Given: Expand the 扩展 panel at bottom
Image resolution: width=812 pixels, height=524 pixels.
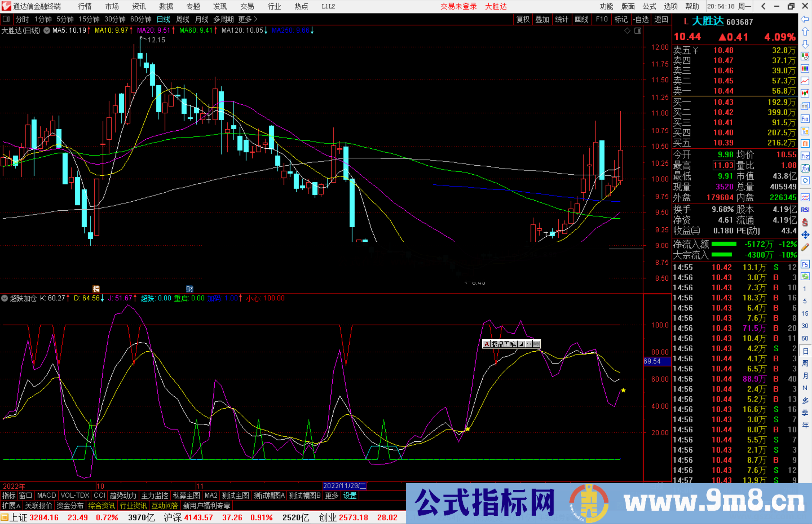Looking at the screenshot, I should tap(11, 506).
